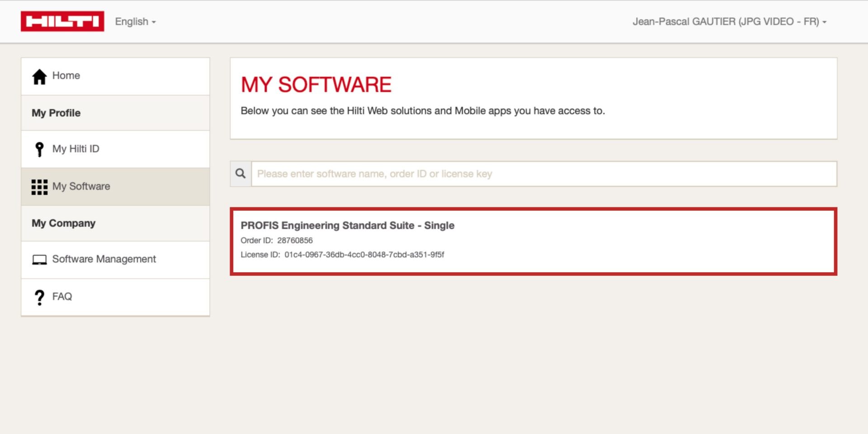Click the grid icon beside My Software
868x434 pixels.
39,186
